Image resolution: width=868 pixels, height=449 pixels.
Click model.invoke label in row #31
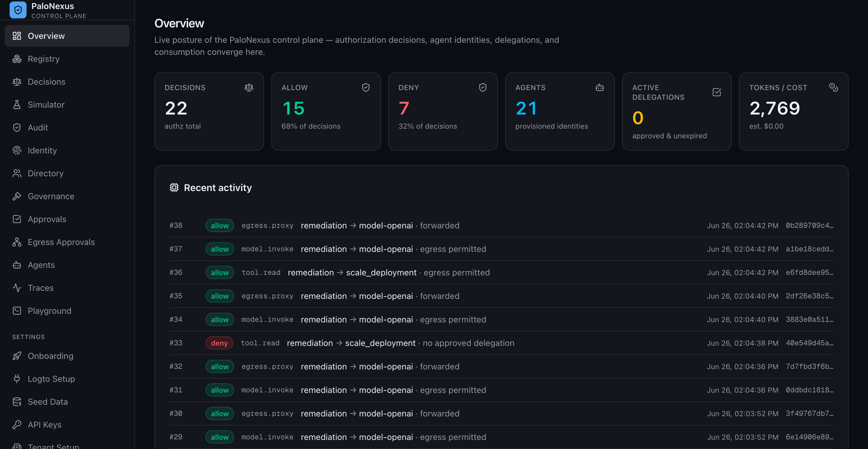pyautogui.click(x=268, y=390)
